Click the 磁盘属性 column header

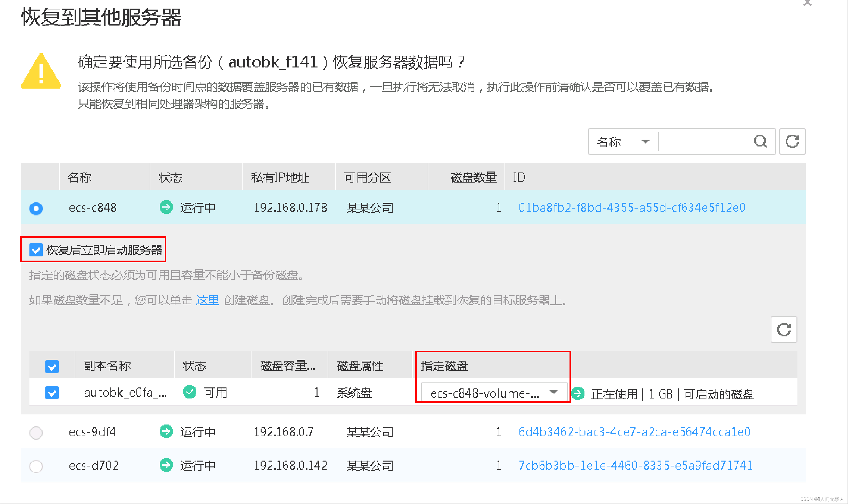[360, 366]
